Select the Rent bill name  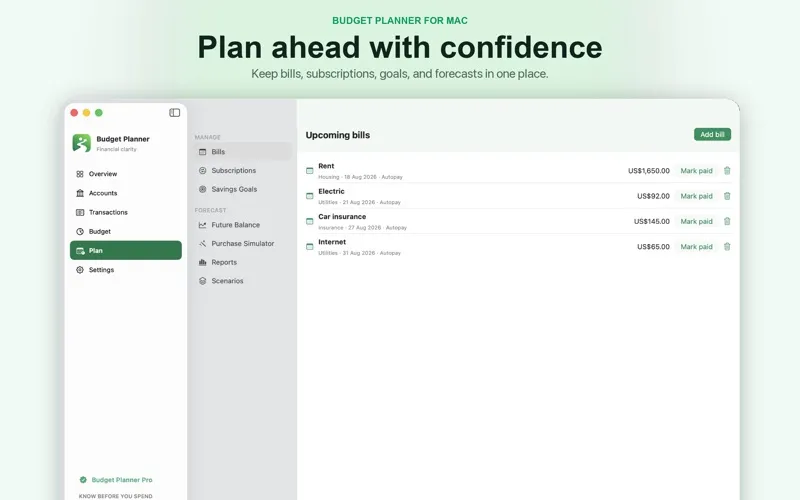[x=326, y=166]
